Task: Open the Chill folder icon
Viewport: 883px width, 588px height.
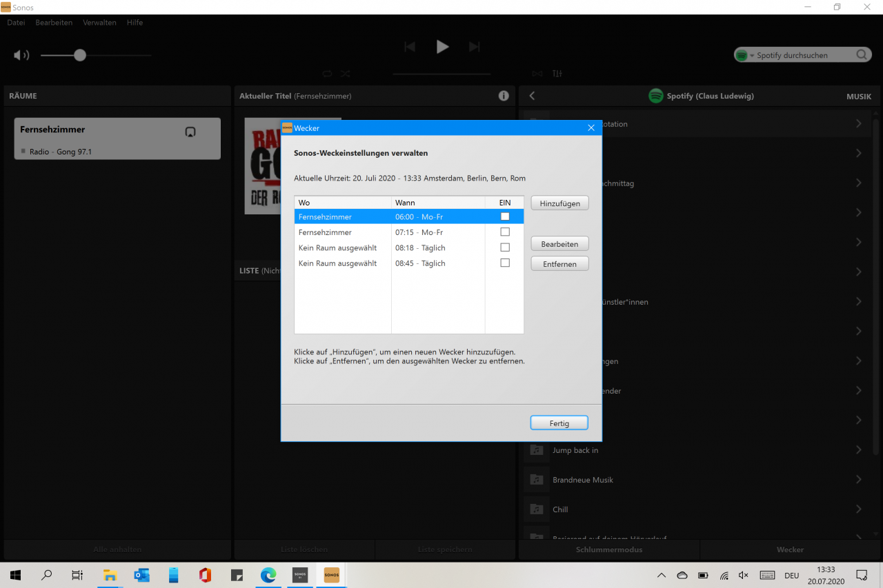Action: (x=536, y=509)
